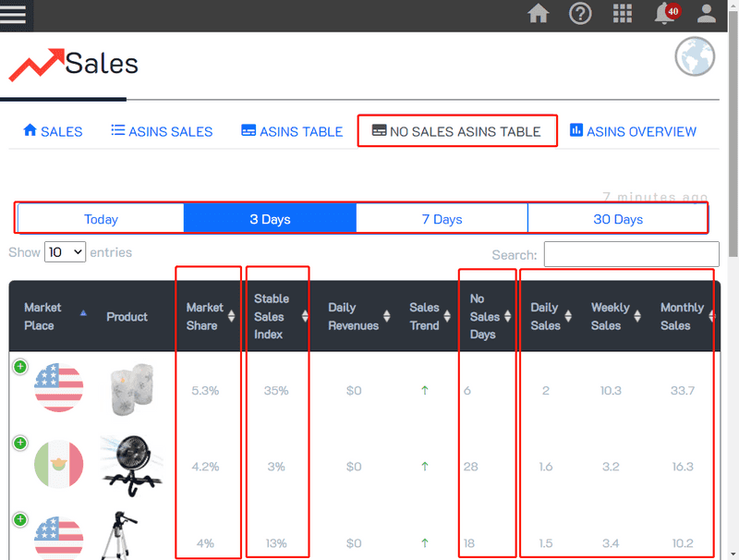Click the user profile icon
This screenshot has height=560, width=739.
click(705, 13)
